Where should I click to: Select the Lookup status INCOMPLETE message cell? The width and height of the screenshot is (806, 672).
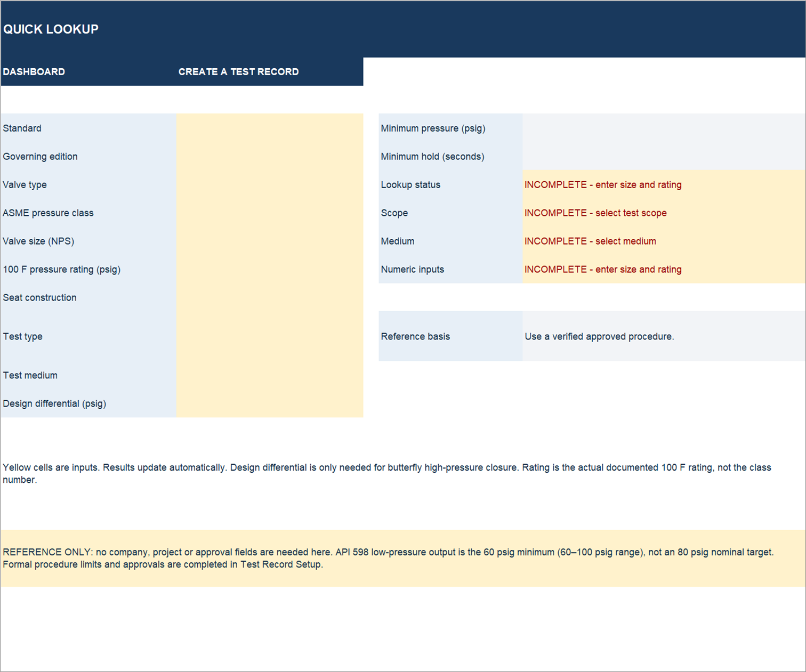pos(664,184)
